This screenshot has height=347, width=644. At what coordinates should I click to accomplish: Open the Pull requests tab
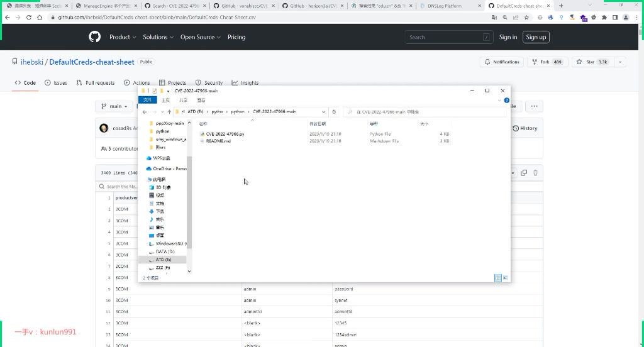[96, 82]
